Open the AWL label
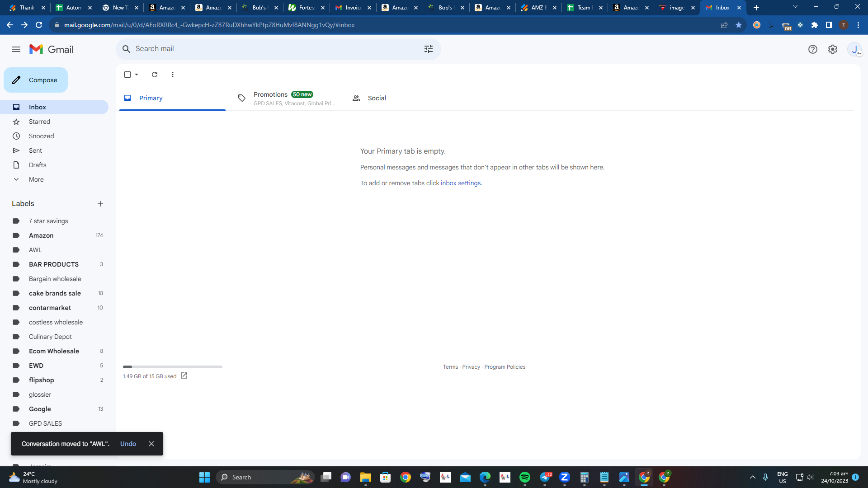 point(54,250)
